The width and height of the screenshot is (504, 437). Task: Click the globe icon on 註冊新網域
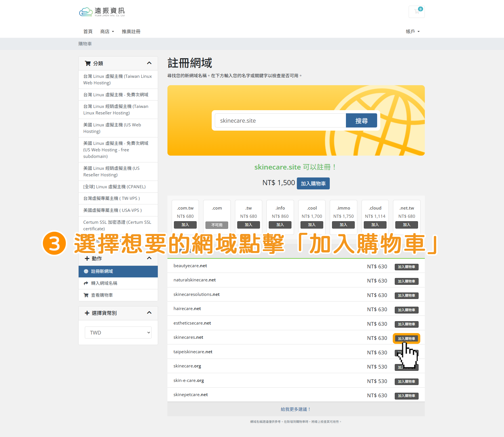87,271
